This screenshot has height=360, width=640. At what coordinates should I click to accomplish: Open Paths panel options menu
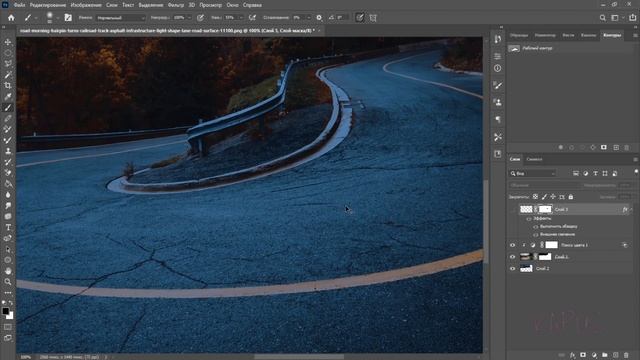[635, 36]
